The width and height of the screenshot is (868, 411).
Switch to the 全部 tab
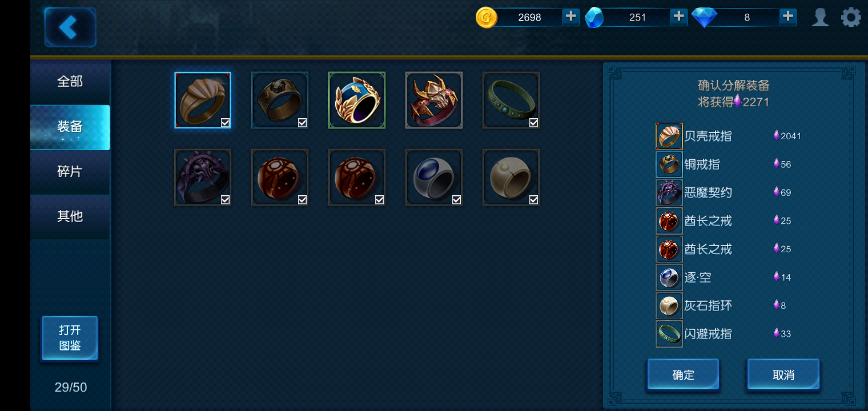70,82
